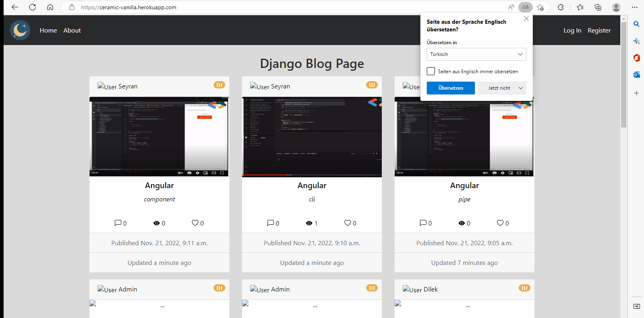The width and height of the screenshot is (644, 318).
Task: Expand the 'Jetzt nicht' dropdown arrow
Action: click(x=521, y=88)
